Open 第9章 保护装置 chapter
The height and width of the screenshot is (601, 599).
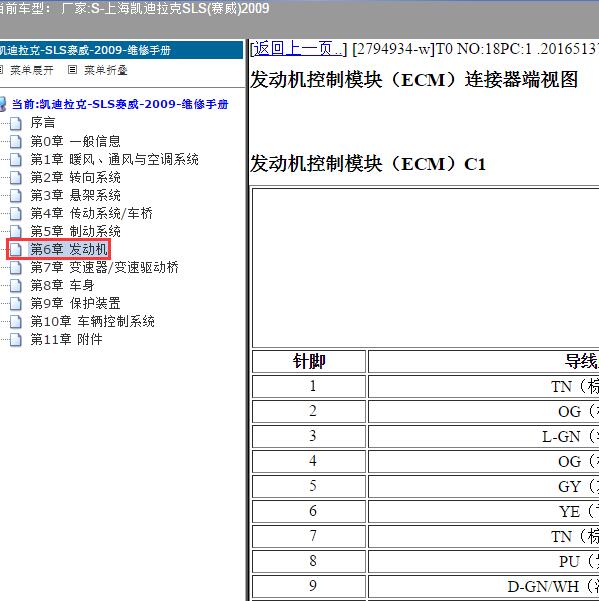pos(75,303)
